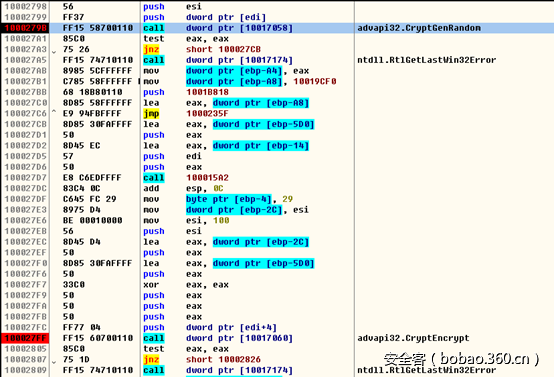Click the jmp 1000235F instruction
The image size is (554, 377).
186,113
